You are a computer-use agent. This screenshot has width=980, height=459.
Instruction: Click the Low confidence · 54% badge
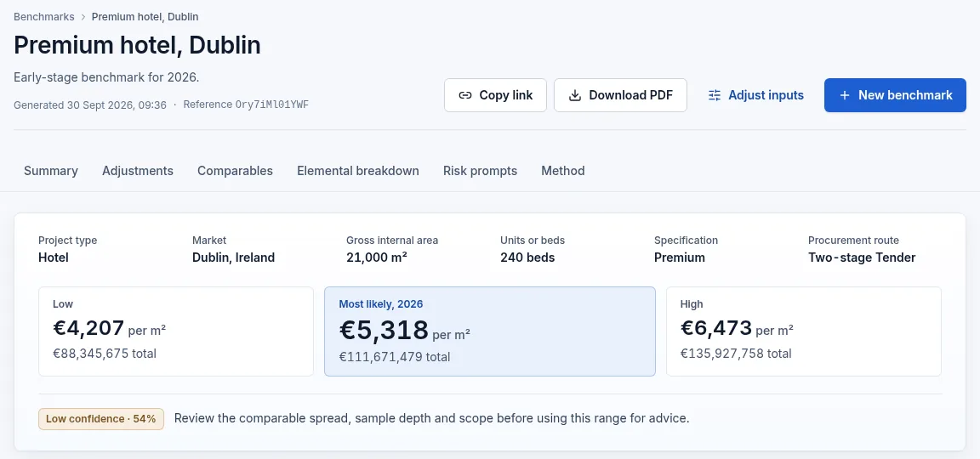tap(100, 418)
